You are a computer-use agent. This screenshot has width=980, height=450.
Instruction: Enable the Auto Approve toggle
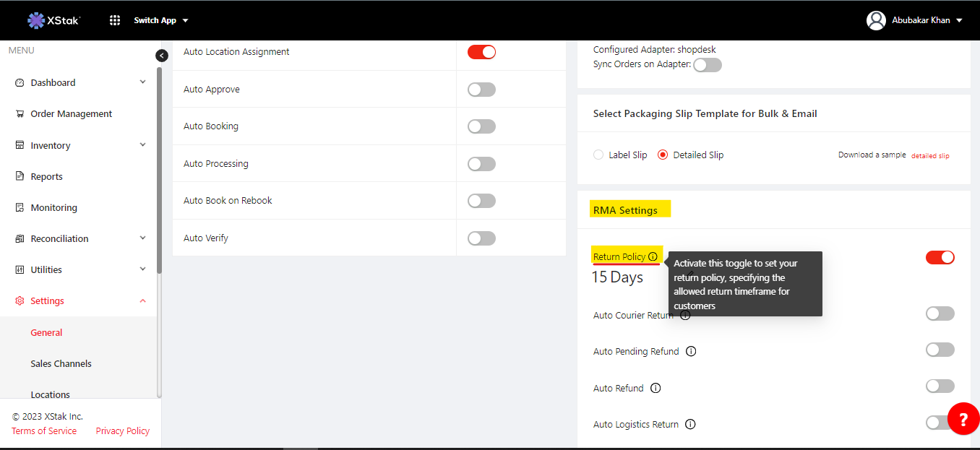coord(481,90)
